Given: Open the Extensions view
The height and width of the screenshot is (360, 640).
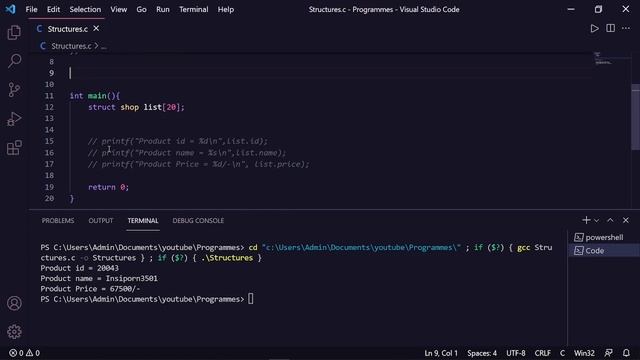Looking at the screenshot, I should click(x=14, y=148).
